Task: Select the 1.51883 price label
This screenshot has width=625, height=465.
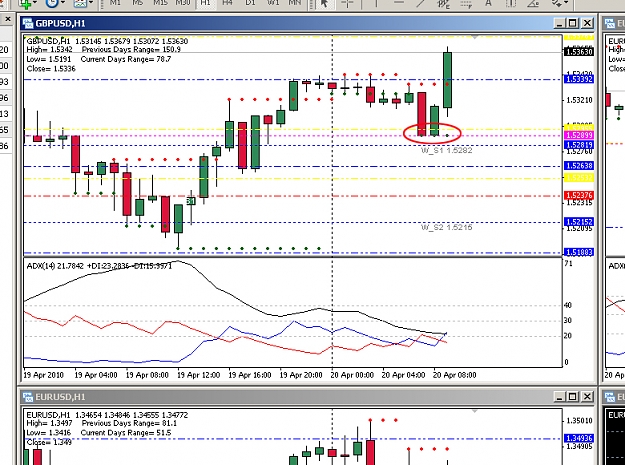Action: click(579, 252)
